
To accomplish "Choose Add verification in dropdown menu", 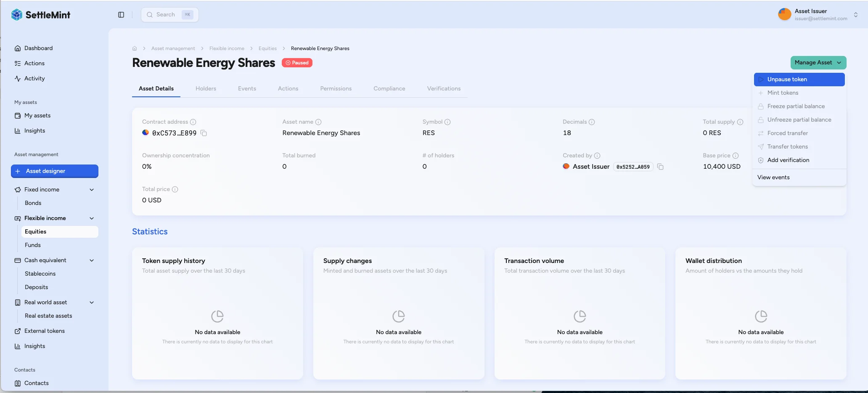I will 788,160.
